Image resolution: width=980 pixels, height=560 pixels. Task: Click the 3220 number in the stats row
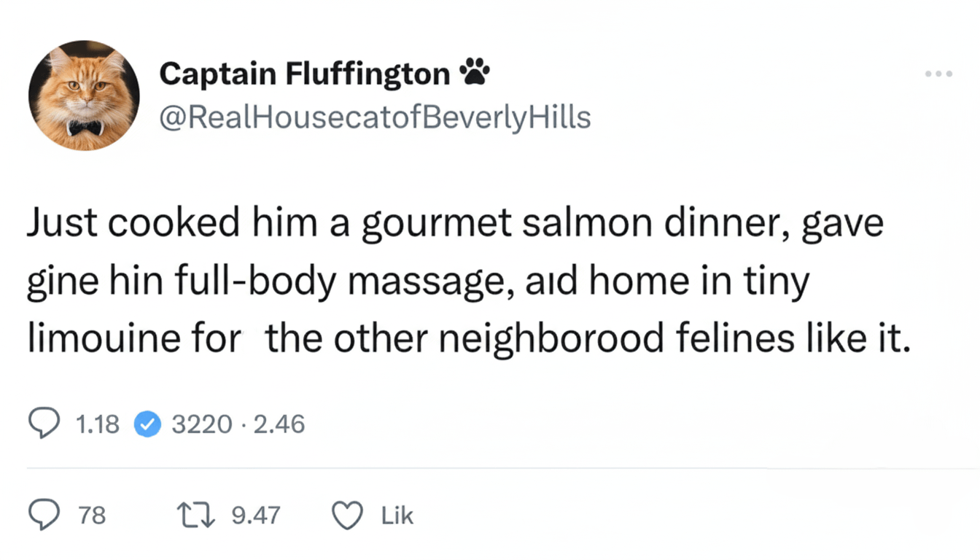(201, 424)
